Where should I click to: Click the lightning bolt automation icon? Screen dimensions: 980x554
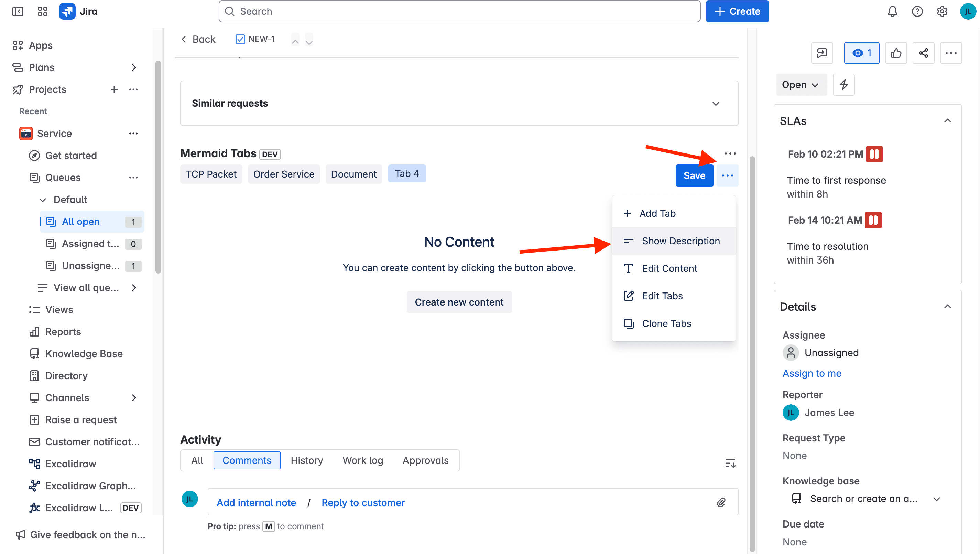pos(843,85)
